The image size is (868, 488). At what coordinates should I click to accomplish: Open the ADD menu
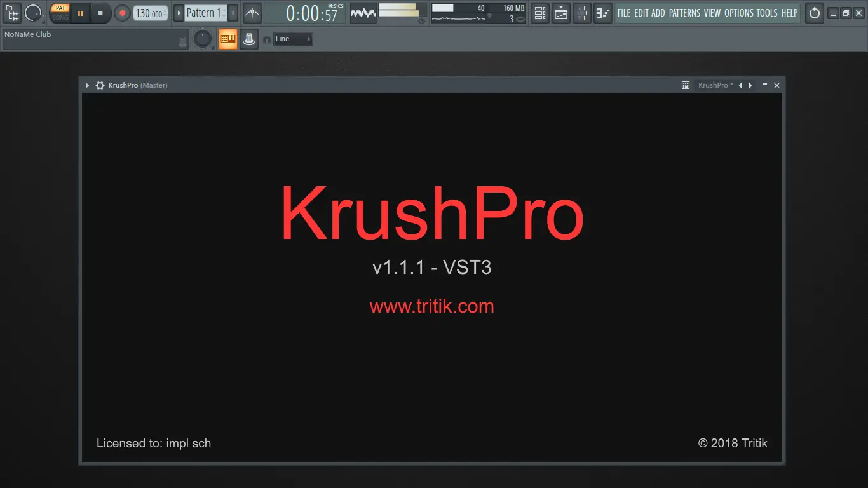point(658,13)
